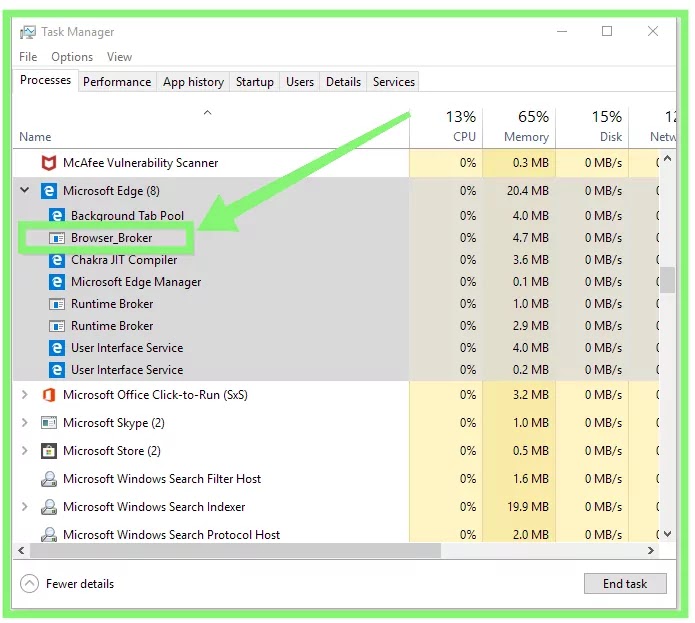
Task: Click the horizontal scrollbar thumb
Action: click(235, 550)
